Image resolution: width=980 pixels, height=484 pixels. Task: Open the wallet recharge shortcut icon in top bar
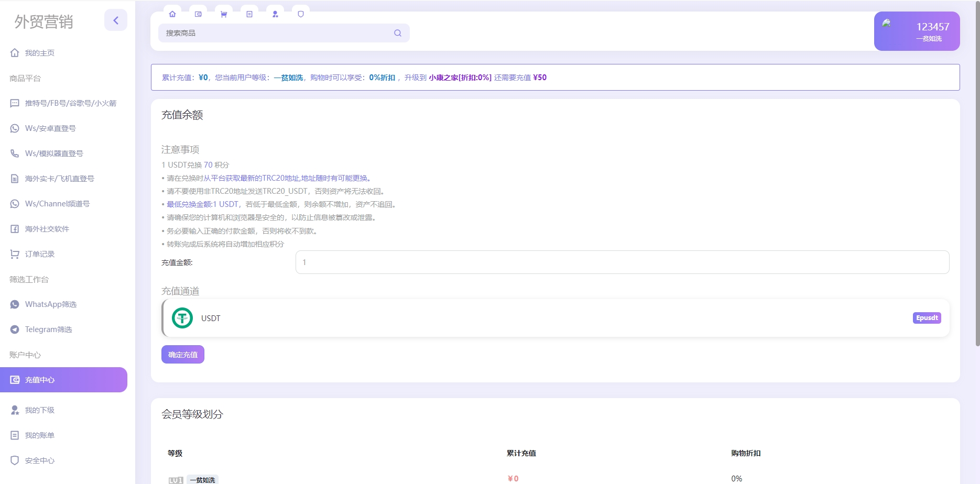(198, 14)
